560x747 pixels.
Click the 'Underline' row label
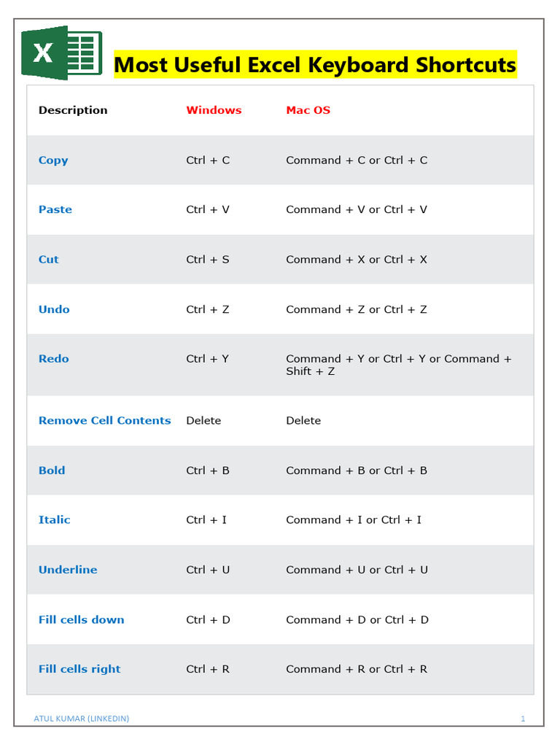(x=68, y=570)
